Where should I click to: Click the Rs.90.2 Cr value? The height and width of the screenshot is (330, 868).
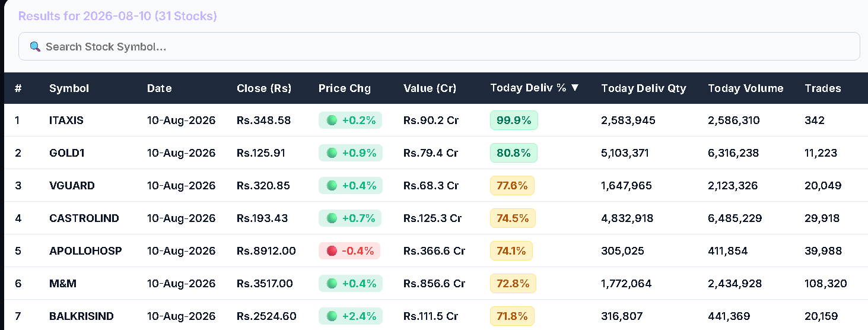(431, 120)
